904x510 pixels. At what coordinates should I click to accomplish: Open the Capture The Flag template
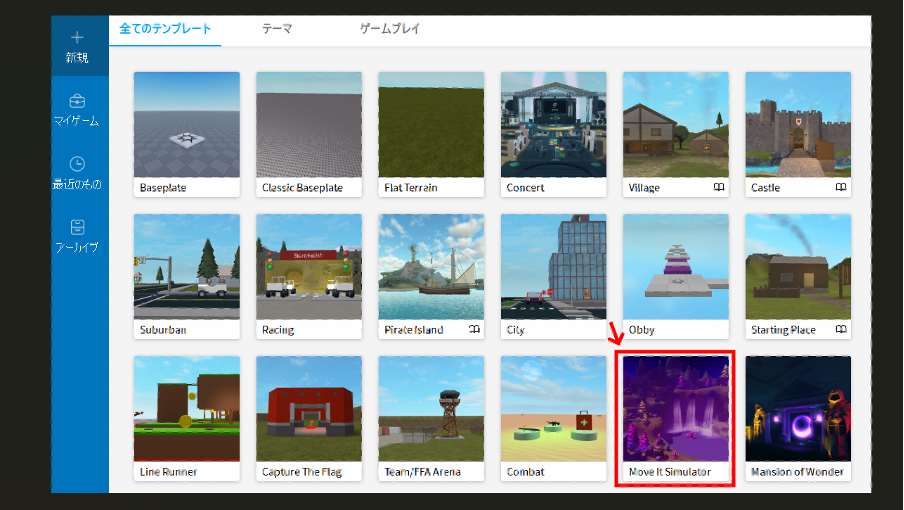click(309, 410)
